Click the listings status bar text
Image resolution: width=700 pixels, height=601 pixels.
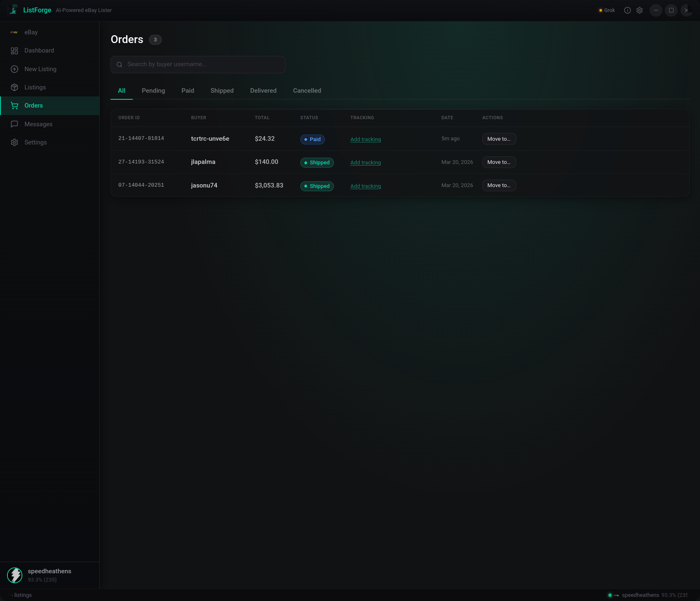pyautogui.click(x=23, y=595)
